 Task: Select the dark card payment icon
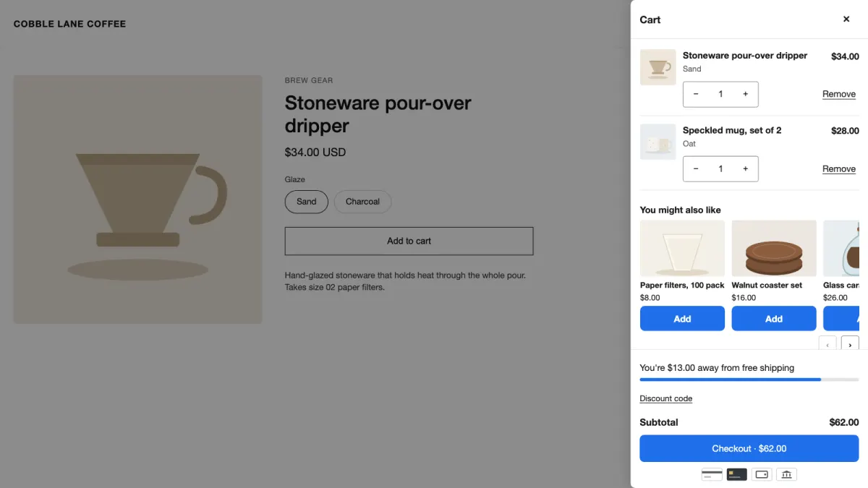736,474
